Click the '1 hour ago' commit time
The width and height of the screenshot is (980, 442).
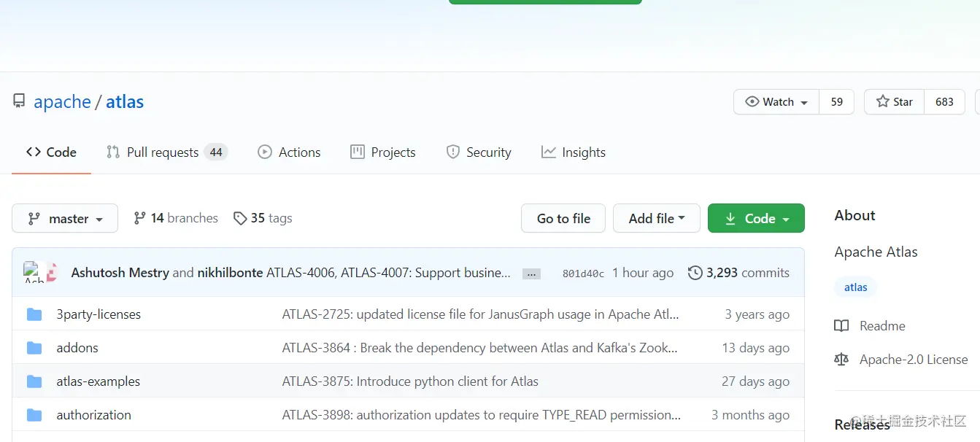(643, 273)
